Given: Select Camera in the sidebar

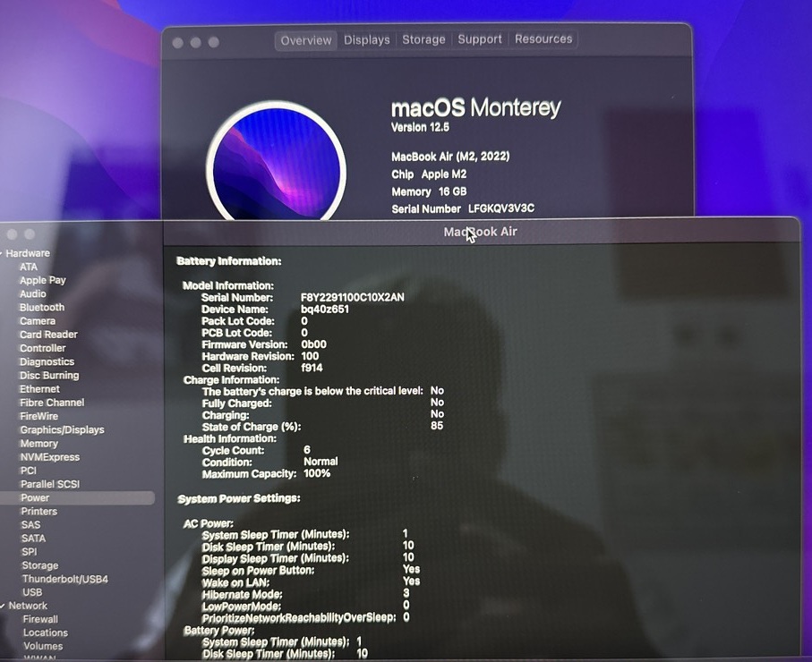Looking at the screenshot, I should pyautogui.click(x=38, y=321).
